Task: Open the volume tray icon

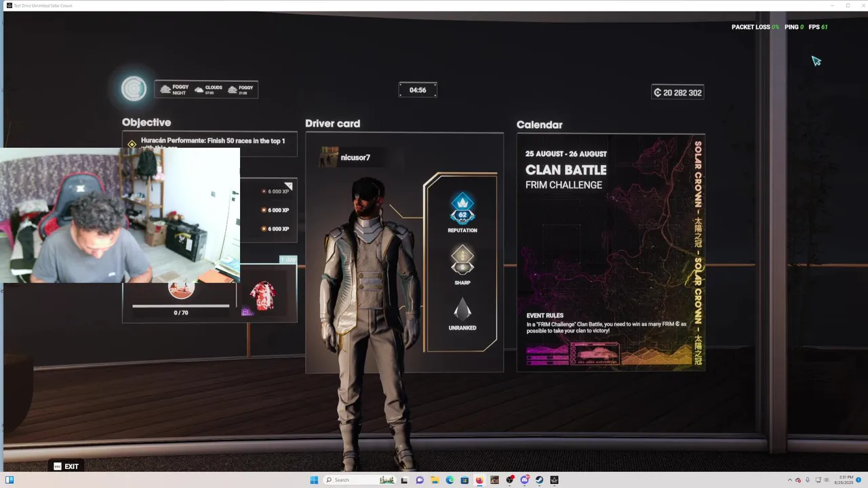Action: 826,480
